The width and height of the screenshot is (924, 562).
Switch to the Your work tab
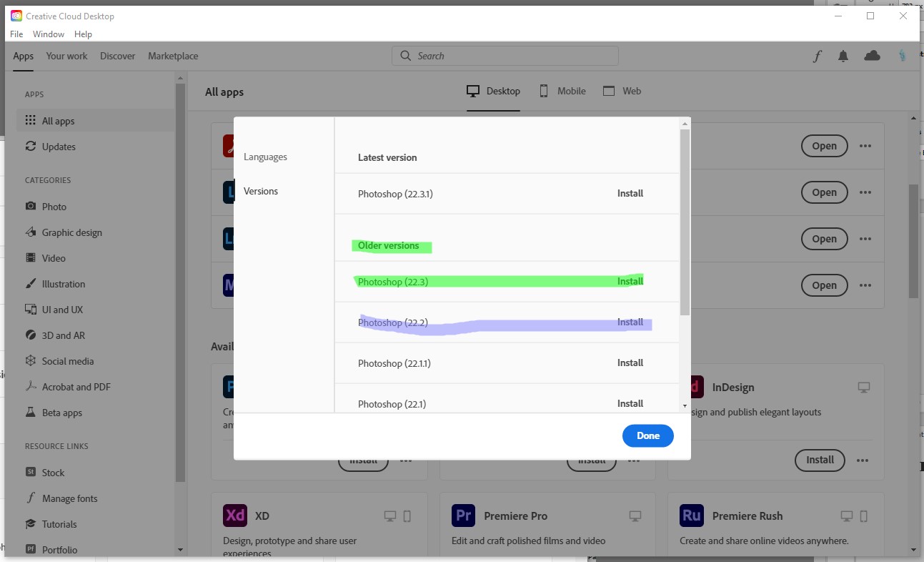(66, 56)
